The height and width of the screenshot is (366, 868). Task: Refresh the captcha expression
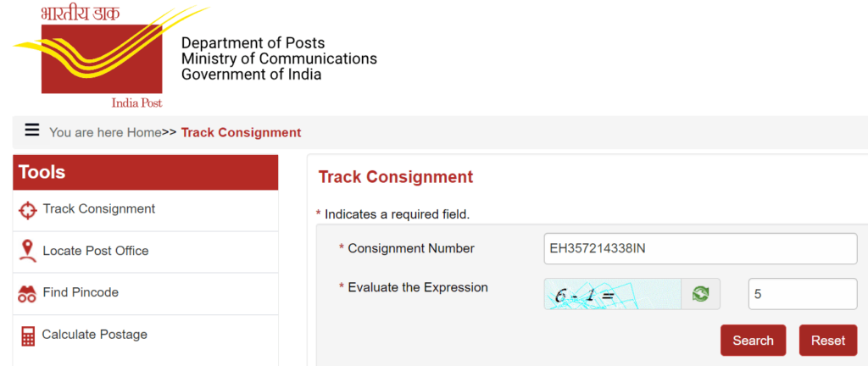(x=700, y=294)
